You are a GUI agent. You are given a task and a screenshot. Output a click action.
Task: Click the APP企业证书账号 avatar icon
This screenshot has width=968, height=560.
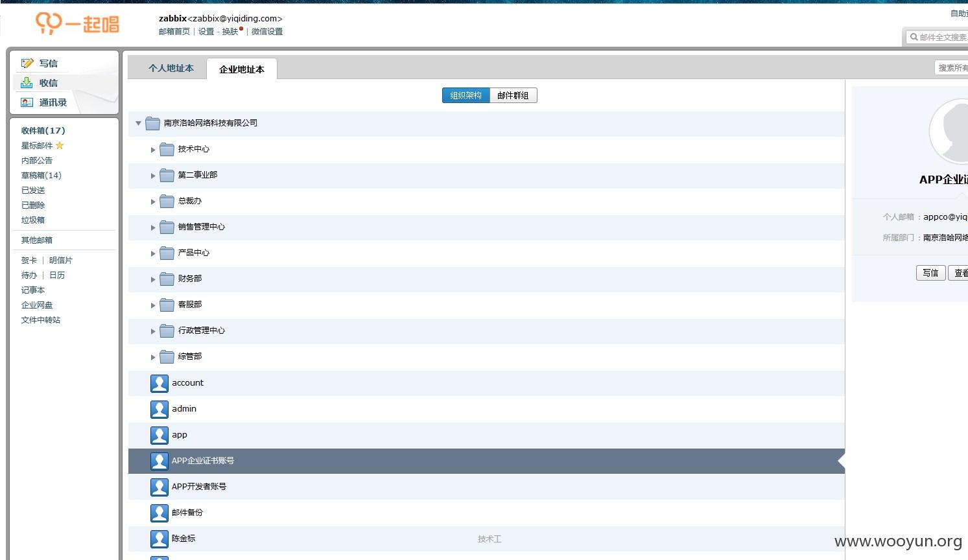click(159, 461)
